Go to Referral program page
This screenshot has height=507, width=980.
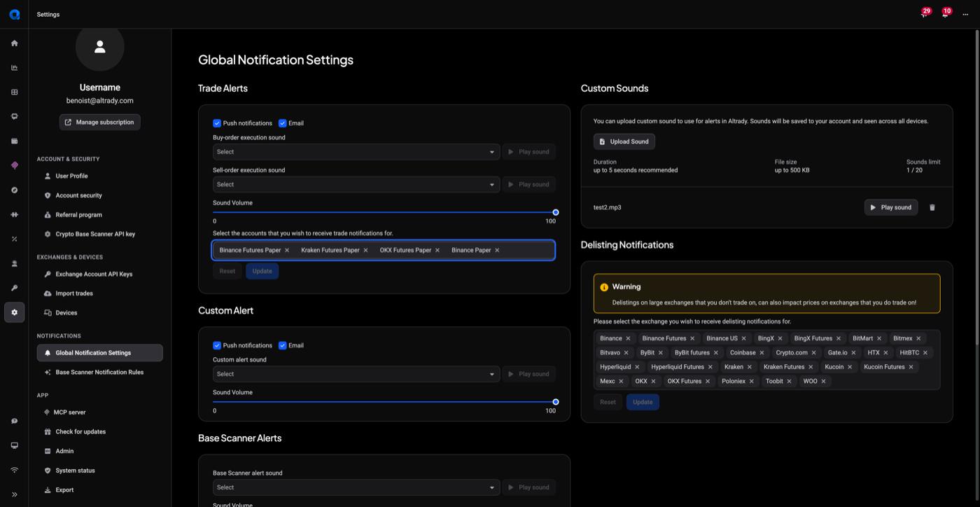[99, 215]
